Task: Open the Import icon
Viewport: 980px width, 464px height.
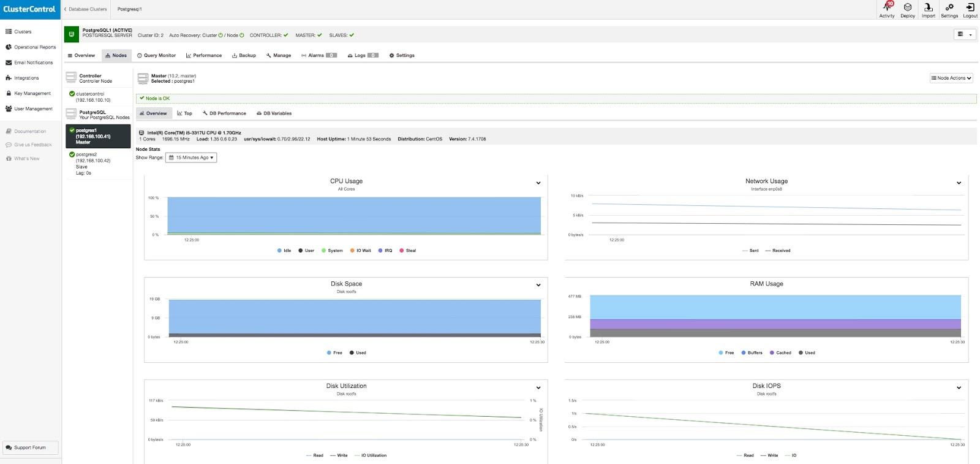Action: [x=929, y=10]
